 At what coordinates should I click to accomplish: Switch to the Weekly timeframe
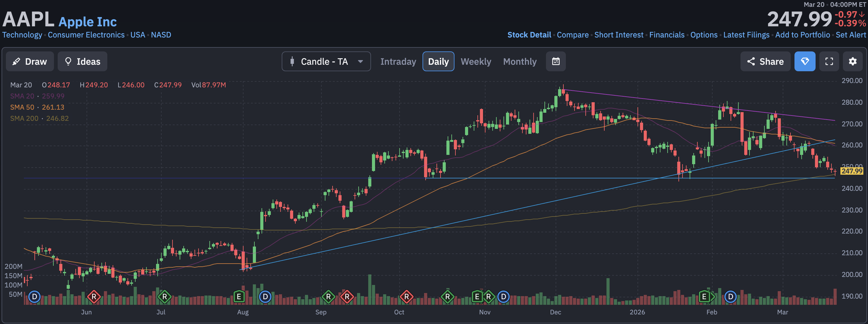(x=476, y=62)
